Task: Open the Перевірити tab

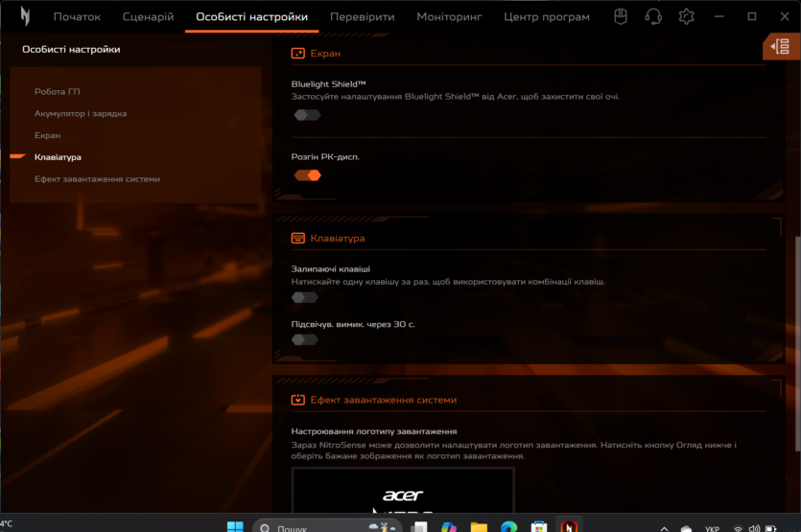Action: pyautogui.click(x=363, y=17)
